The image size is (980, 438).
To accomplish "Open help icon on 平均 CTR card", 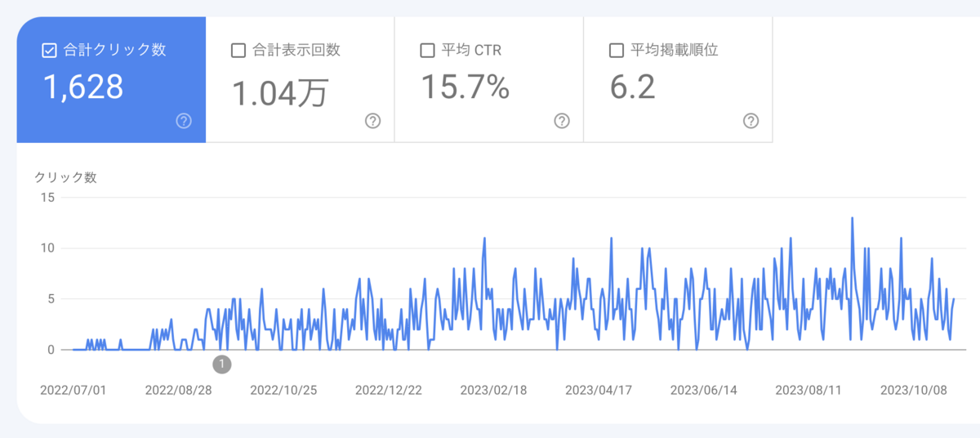I will [562, 121].
